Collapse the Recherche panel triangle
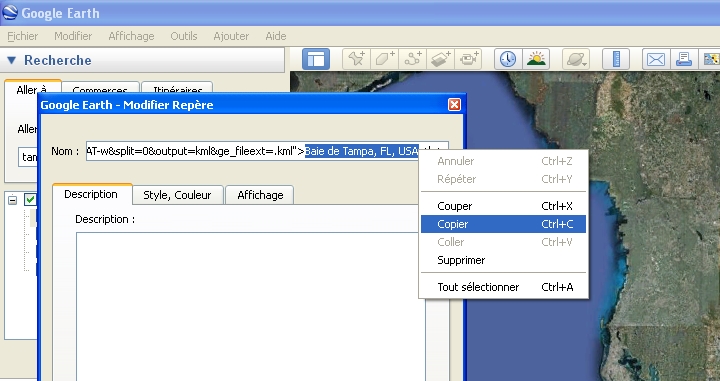Screen dimensions: 720x381 11,60
